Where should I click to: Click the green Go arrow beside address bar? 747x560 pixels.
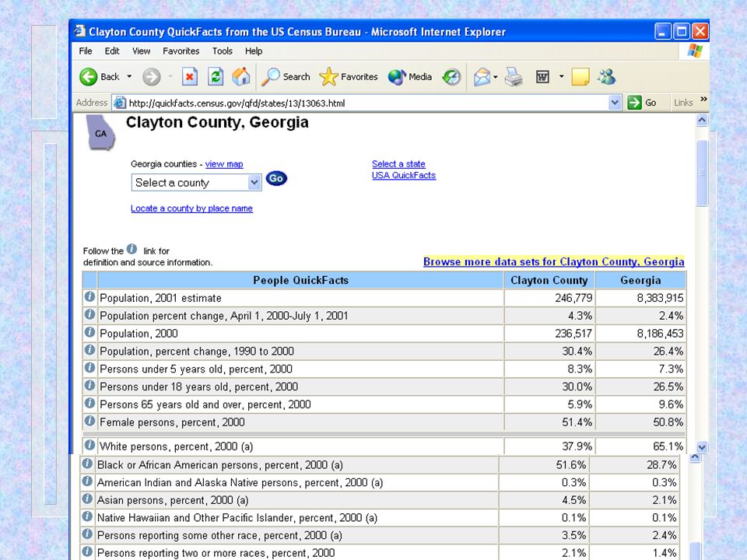click(x=635, y=103)
